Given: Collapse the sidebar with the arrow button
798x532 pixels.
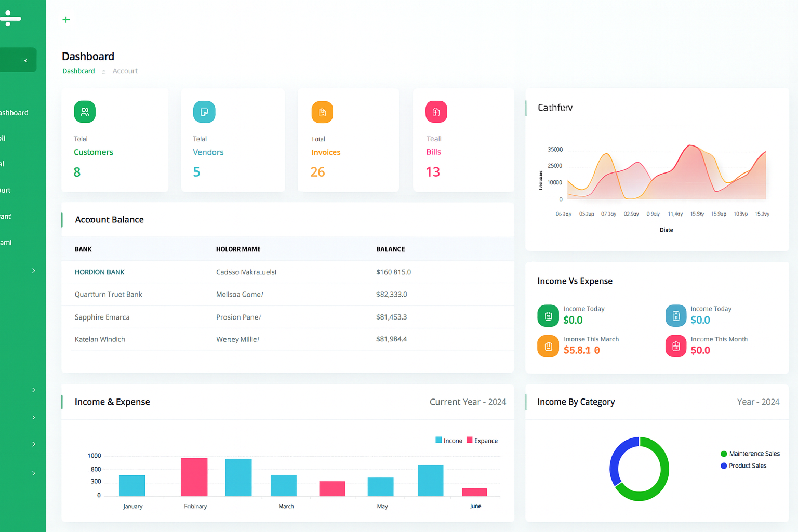Looking at the screenshot, I should tap(25, 60).
